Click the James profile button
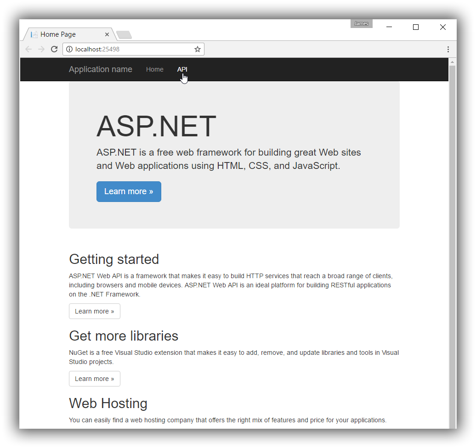The height and width of the screenshot is (448, 476). [x=361, y=24]
